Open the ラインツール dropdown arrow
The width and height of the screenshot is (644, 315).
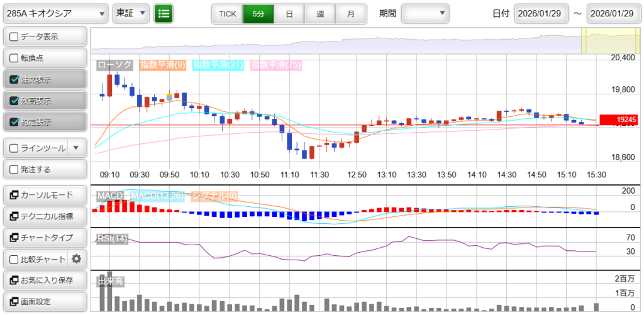[76, 148]
